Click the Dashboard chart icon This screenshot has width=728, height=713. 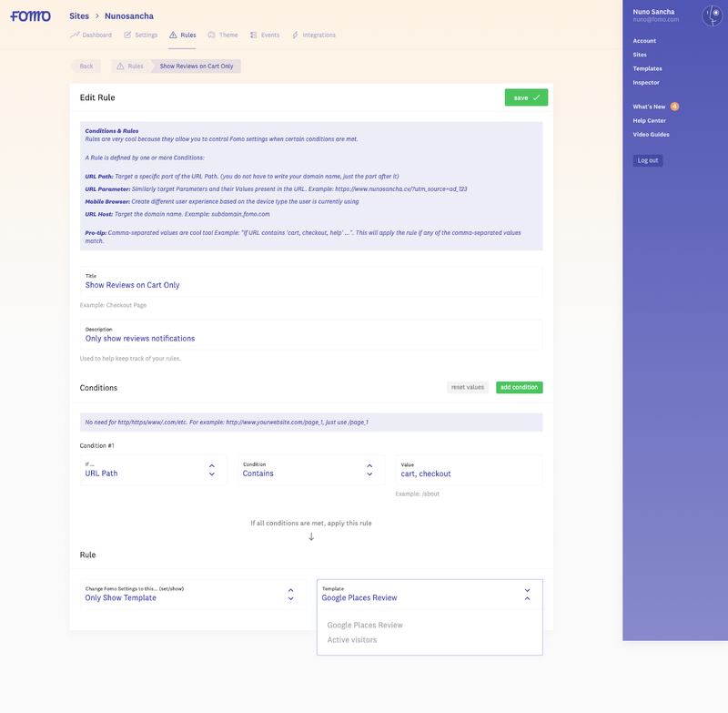75,35
